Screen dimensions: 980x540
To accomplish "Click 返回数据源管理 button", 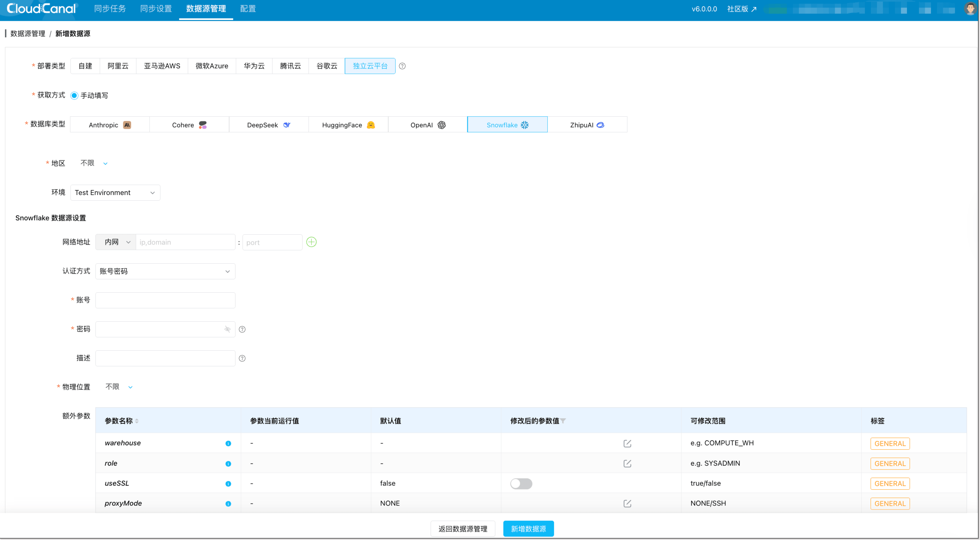I will pyautogui.click(x=463, y=529).
